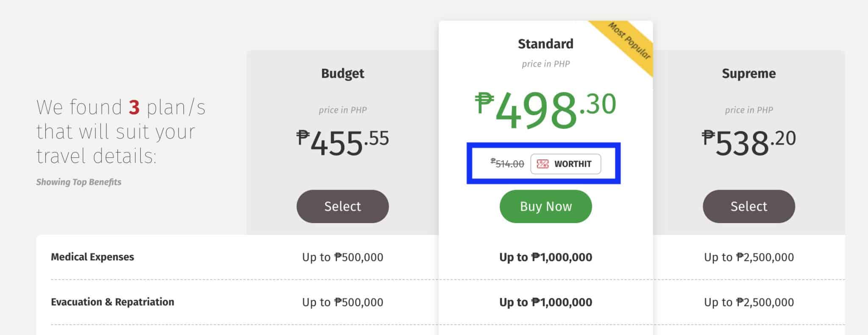Click the green ₱498.30 Standard price
This screenshot has width=868, height=335.
545,110
